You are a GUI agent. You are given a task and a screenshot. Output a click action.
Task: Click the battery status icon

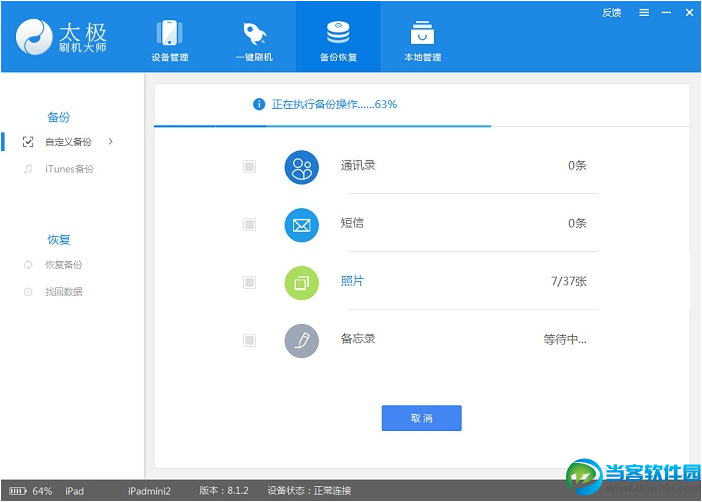pyautogui.click(x=19, y=491)
